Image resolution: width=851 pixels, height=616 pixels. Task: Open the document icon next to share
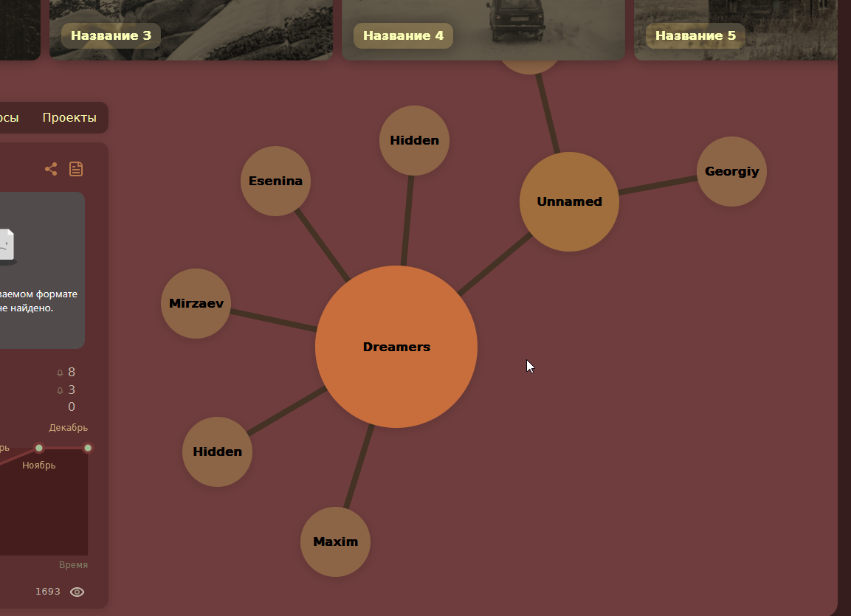click(x=76, y=169)
